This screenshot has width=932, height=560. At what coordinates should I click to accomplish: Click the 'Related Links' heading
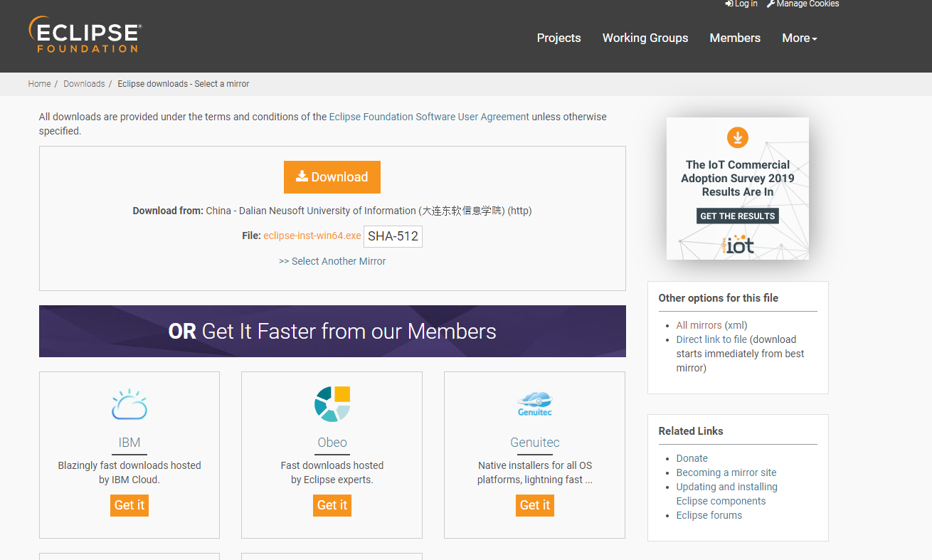691,431
